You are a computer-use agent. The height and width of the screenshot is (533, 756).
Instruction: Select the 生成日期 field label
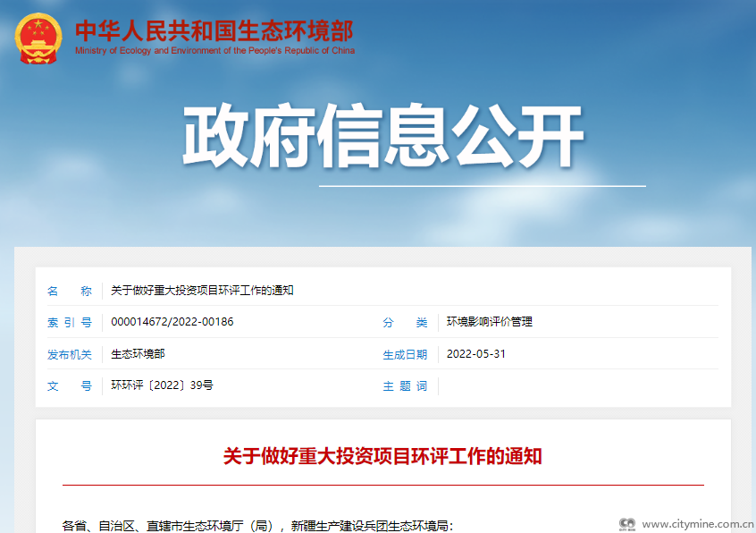405,354
